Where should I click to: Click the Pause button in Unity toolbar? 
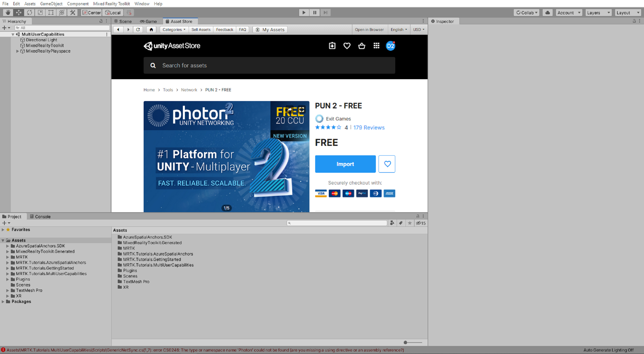(314, 12)
